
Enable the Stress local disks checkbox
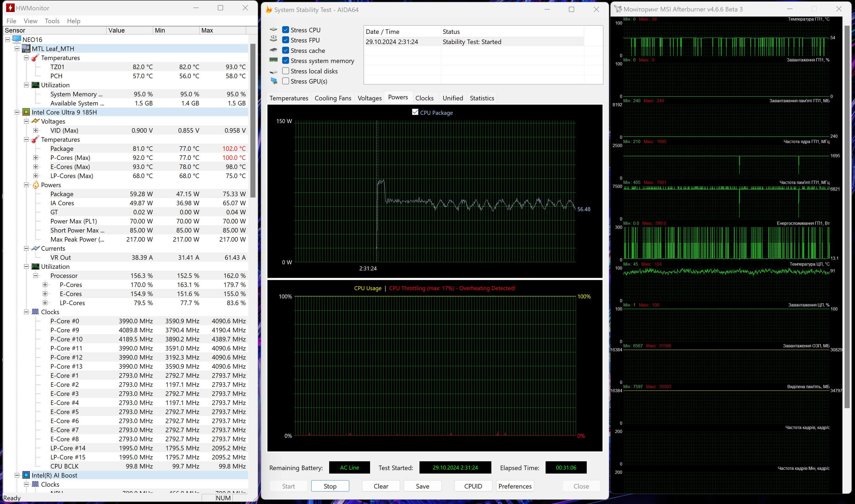pos(285,71)
